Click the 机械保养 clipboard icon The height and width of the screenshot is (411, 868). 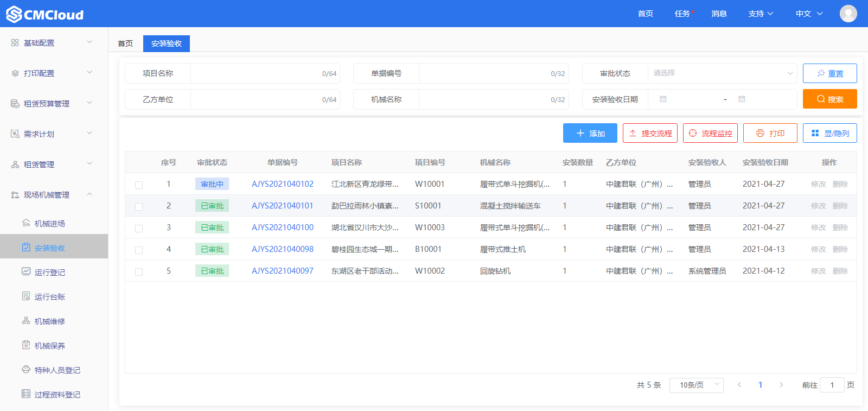click(26, 345)
